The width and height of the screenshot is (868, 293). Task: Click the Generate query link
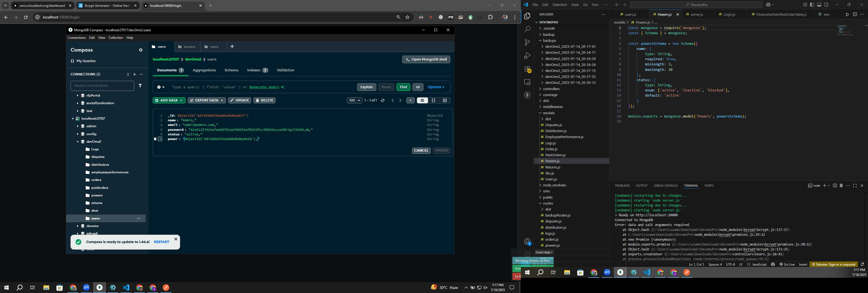[x=264, y=87]
